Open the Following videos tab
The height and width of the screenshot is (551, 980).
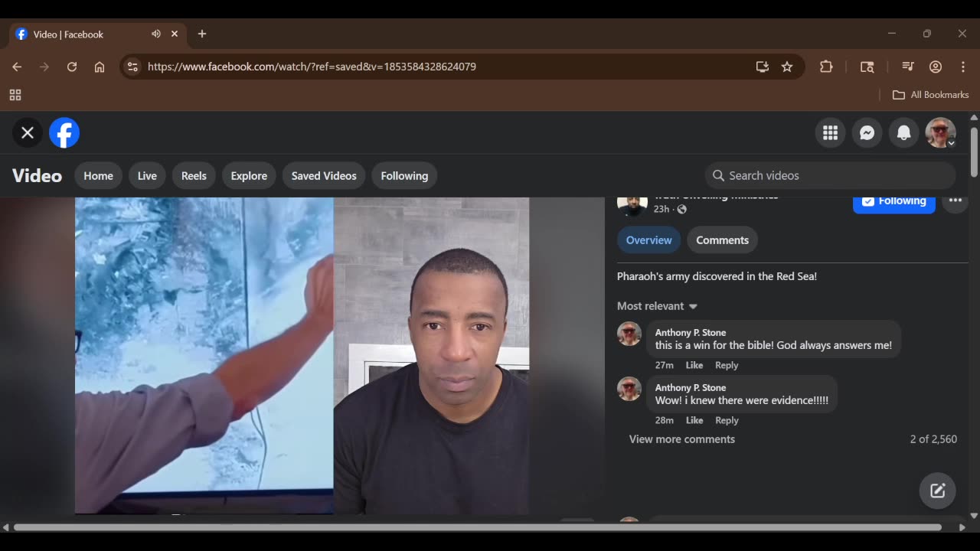(x=404, y=176)
